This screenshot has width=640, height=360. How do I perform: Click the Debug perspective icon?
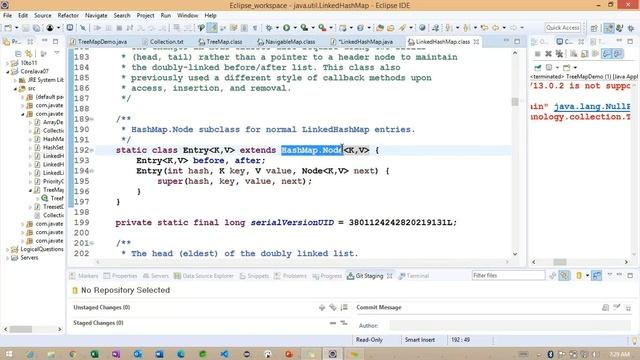pos(631,28)
